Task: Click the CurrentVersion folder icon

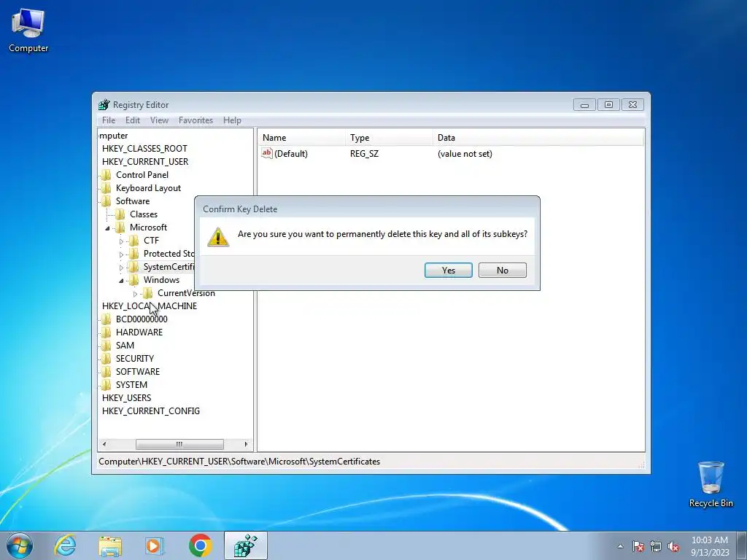Action: (148, 292)
